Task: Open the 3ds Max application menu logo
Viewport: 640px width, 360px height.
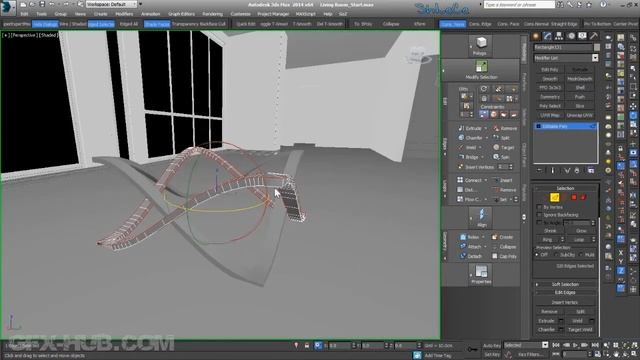Action: click(7, 7)
